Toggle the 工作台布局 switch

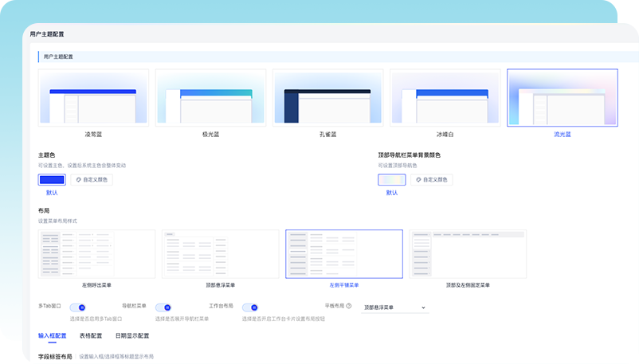click(249, 307)
